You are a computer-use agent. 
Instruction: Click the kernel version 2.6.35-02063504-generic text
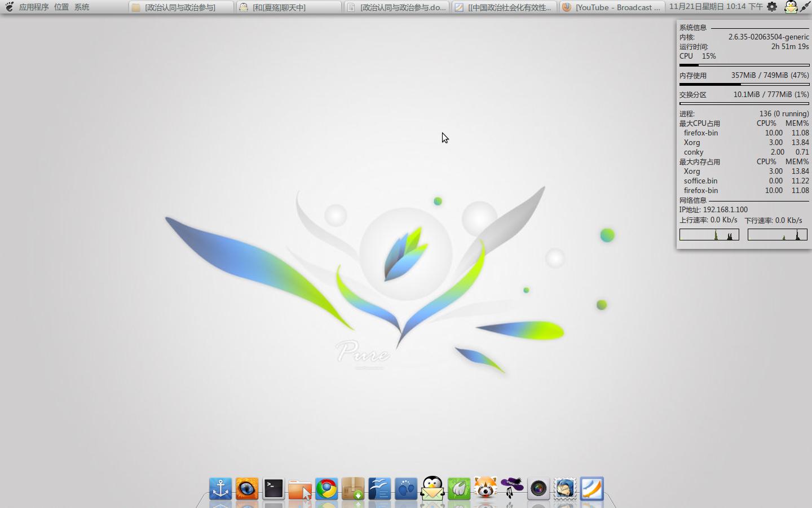click(769, 37)
